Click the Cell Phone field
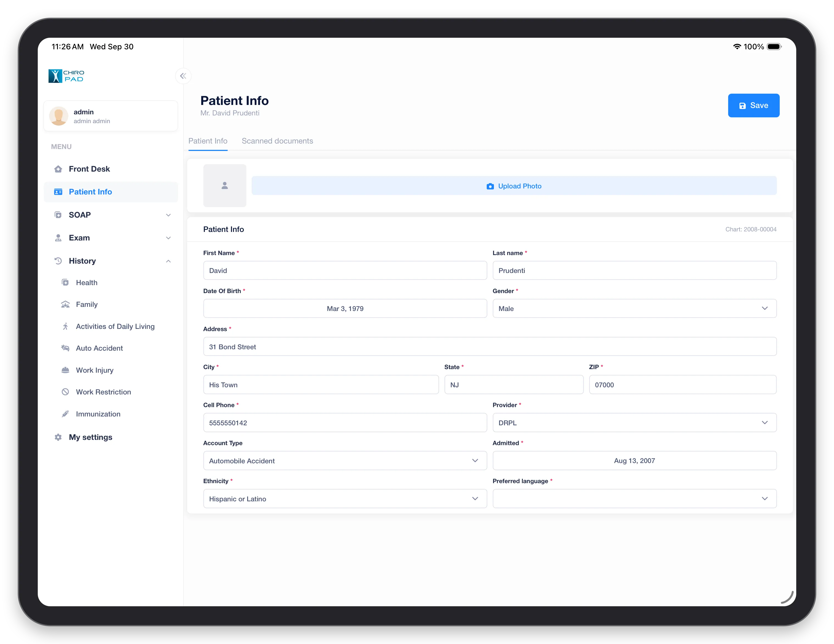The height and width of the screenshot is (644, 834). point(345,423)
